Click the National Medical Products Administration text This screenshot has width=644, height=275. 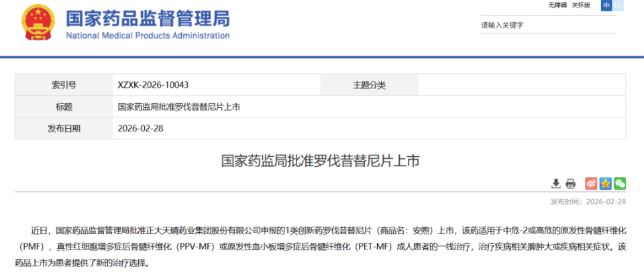[x=148, y=36]
